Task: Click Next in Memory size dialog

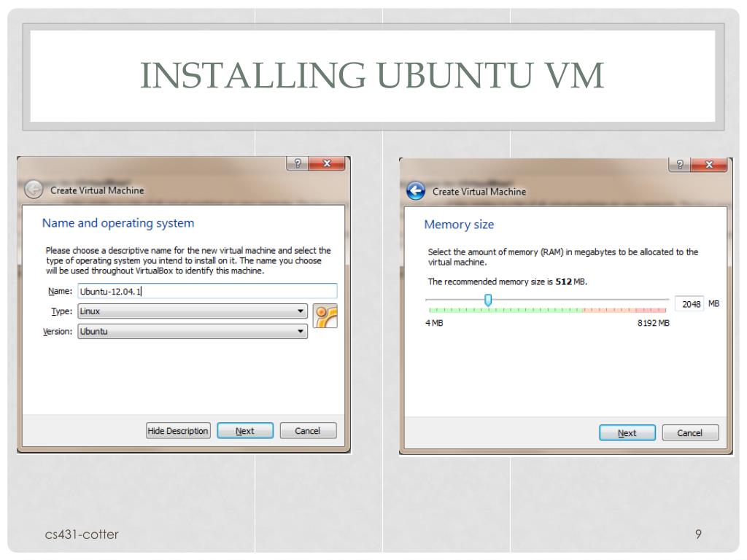Action: (627, 433)
